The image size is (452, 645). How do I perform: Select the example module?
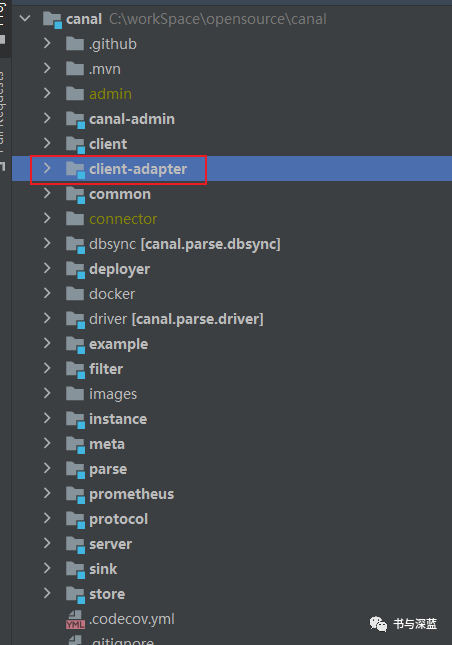[118, 344]
